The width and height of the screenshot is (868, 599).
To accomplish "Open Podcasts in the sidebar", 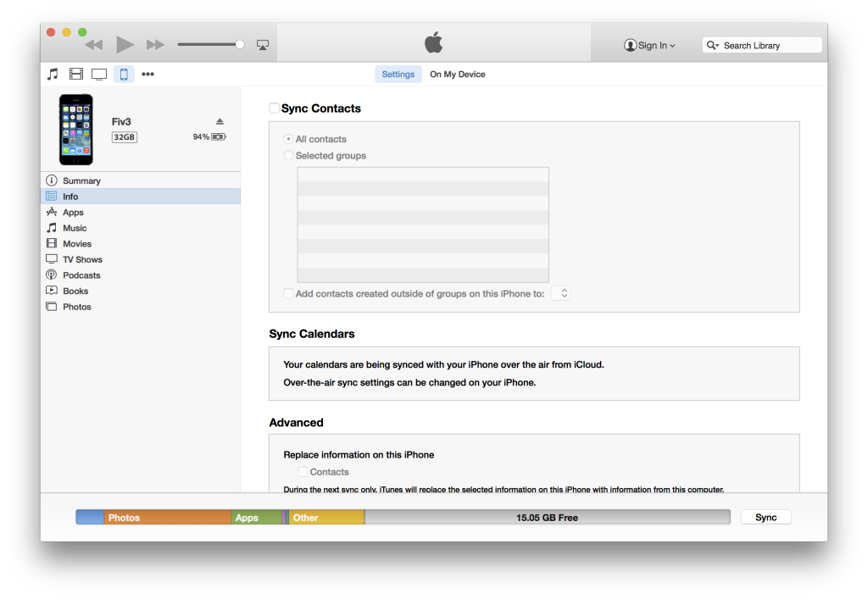I will [141, 275].
